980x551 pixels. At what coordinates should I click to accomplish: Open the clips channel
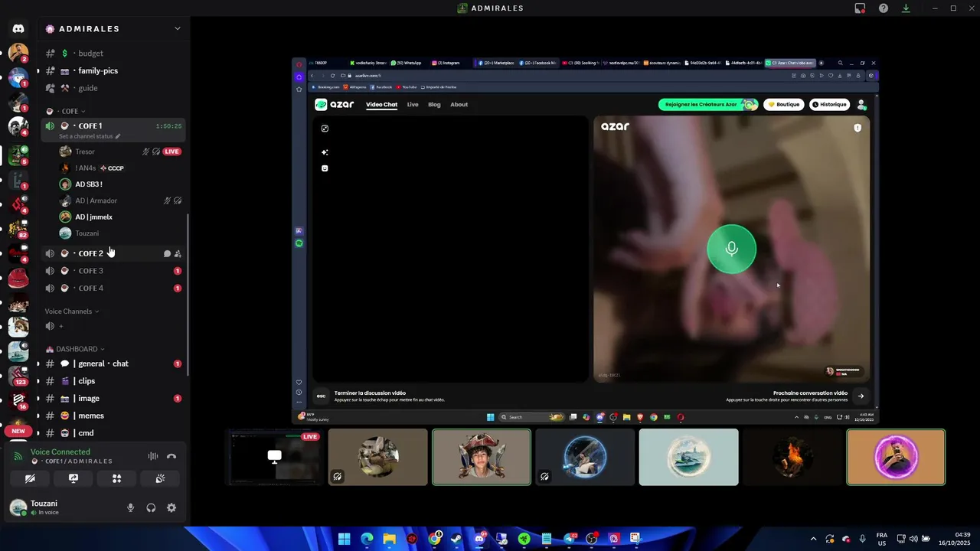tap(113, 381)
